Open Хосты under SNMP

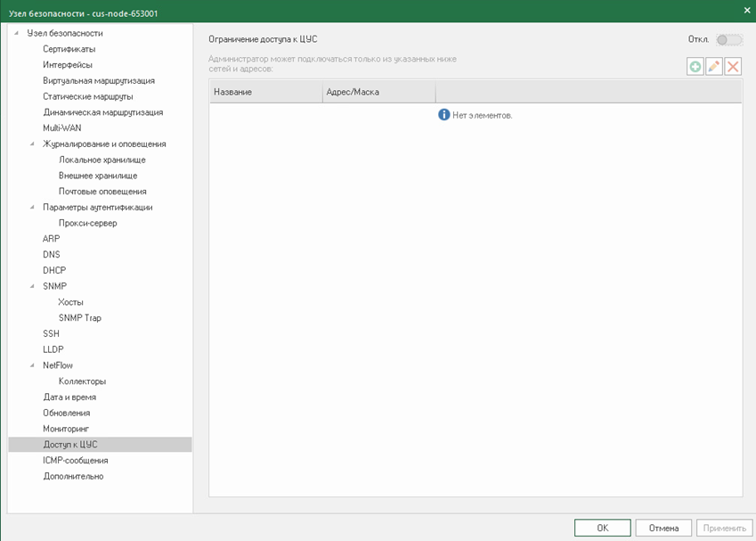[71, 302]
